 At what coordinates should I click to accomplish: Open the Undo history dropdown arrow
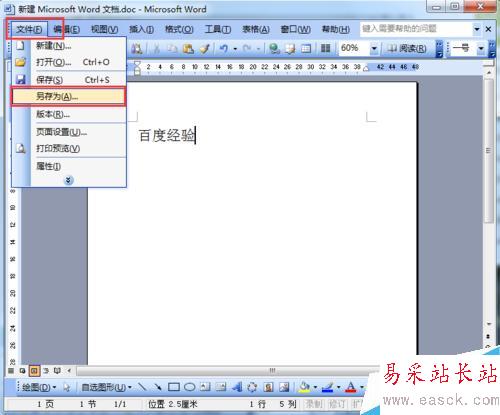coord(235,49)
